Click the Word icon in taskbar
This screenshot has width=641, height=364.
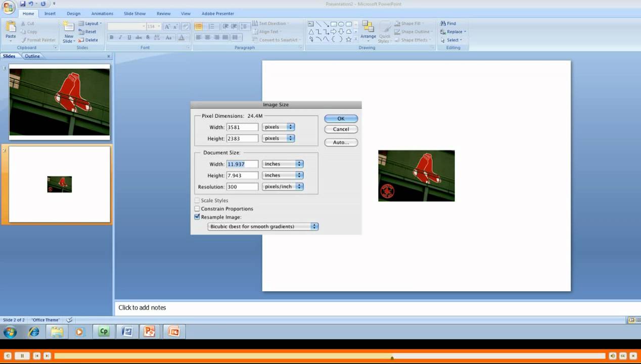tap(127, 332)
